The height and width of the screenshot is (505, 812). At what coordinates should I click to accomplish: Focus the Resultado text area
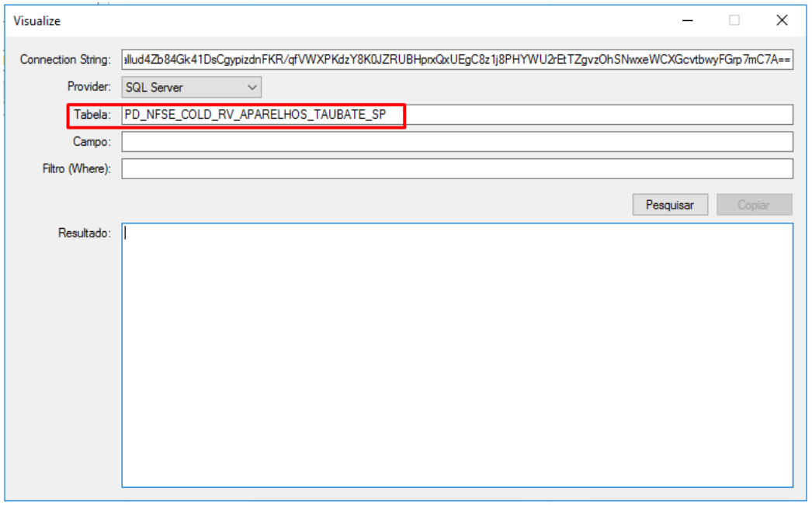pyautogui.click(x=456, y=355)
